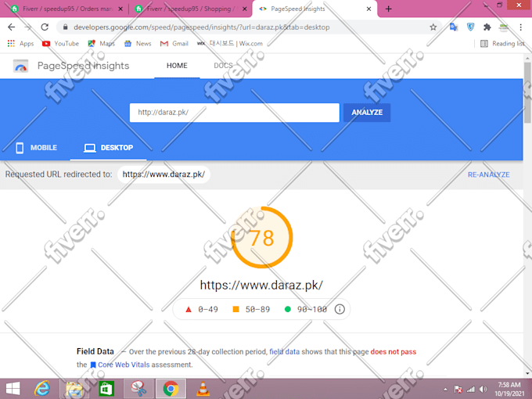
Task: Open the Wix.com dashboard bookmark
Action: (230, 44)
